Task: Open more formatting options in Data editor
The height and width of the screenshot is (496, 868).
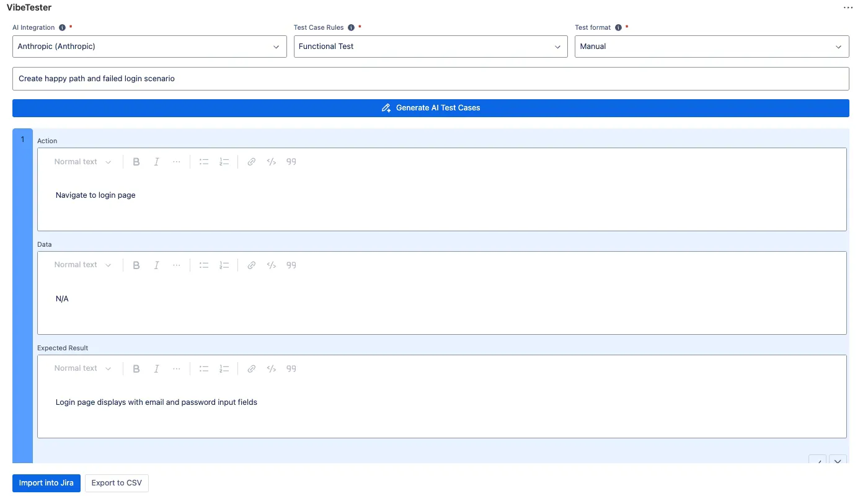Action: [177, 265]
